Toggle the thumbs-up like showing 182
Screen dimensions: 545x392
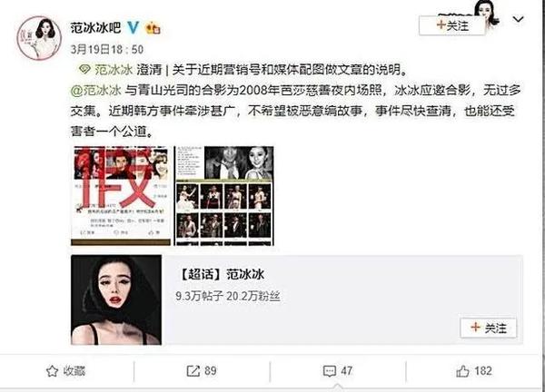pos(474,371)
